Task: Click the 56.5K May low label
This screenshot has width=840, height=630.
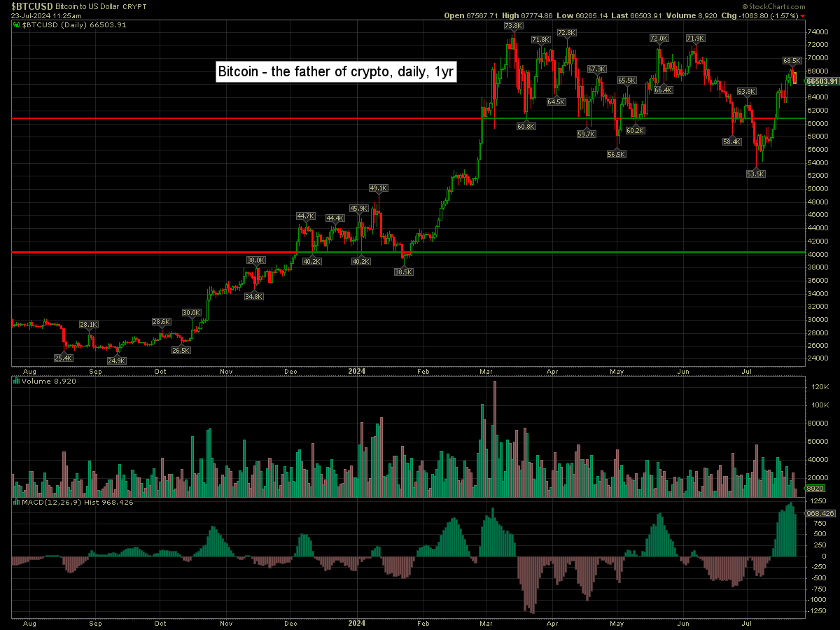Action: [617, 154]
